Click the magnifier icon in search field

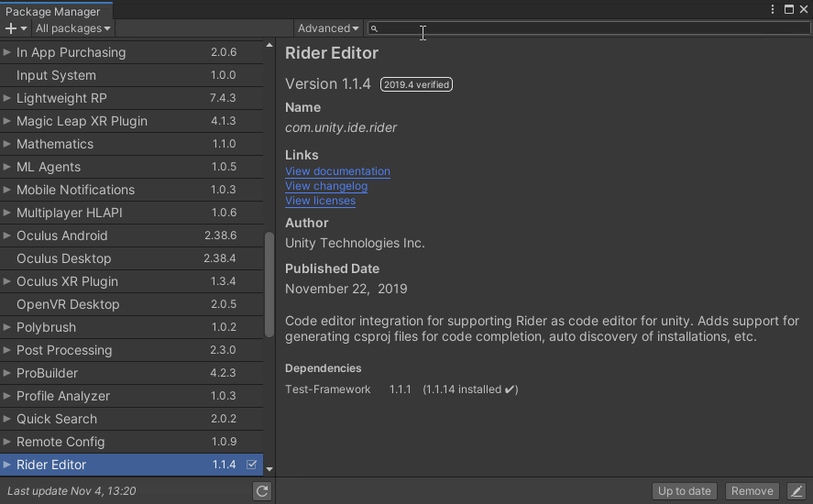coord(374,29)
